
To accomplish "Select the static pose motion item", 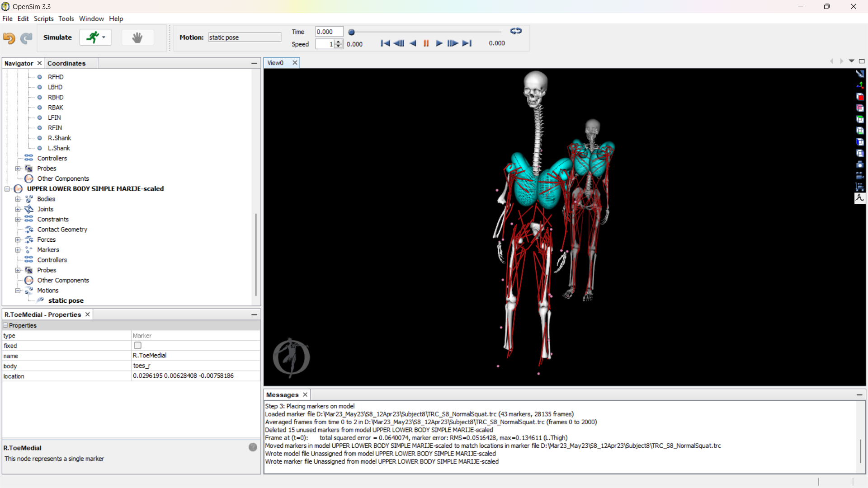I will (66, 300).
